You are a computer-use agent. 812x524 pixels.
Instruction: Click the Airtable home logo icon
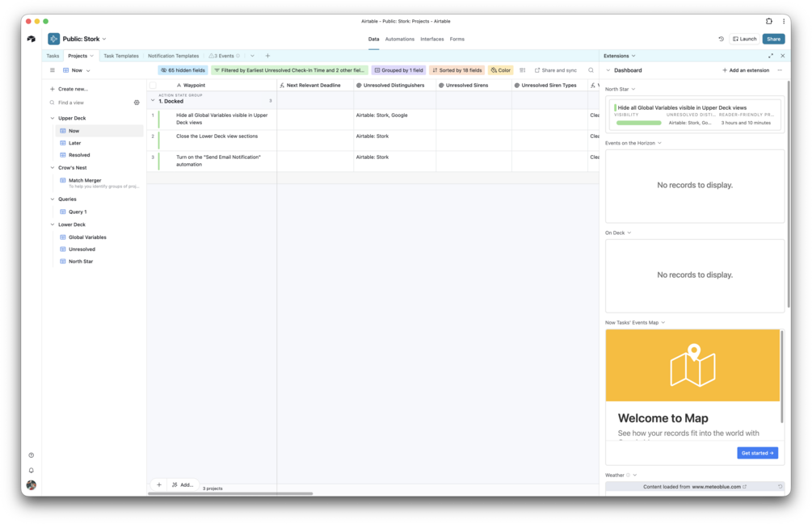(32, 39)
